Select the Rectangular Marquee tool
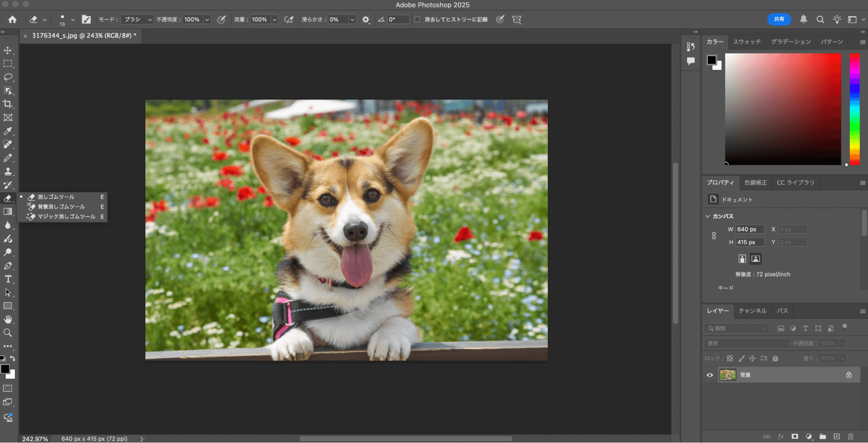The height and width of the screenshot is (443, 868). 8,64
